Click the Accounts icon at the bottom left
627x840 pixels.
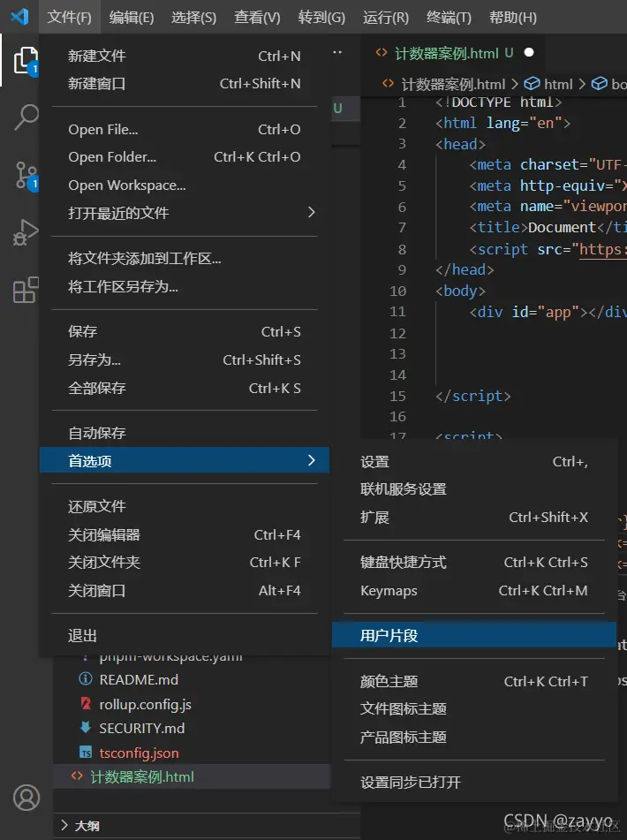click(x=26, y=798)
